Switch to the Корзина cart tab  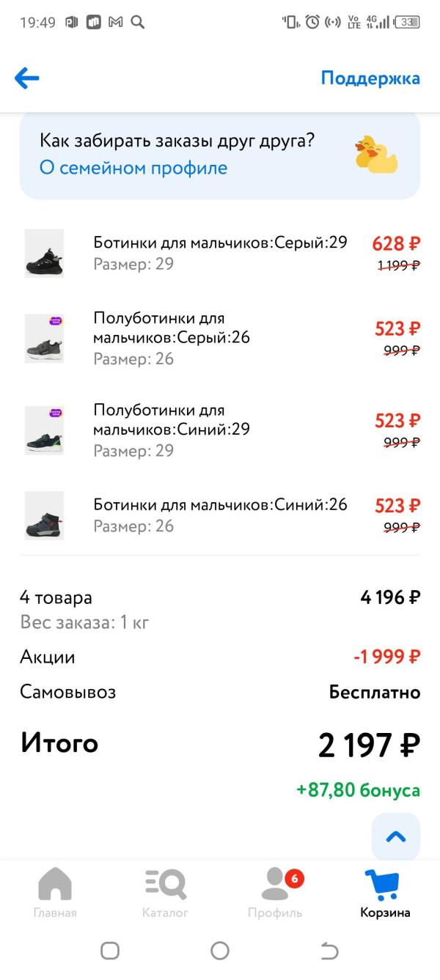[x=385, y=892]
